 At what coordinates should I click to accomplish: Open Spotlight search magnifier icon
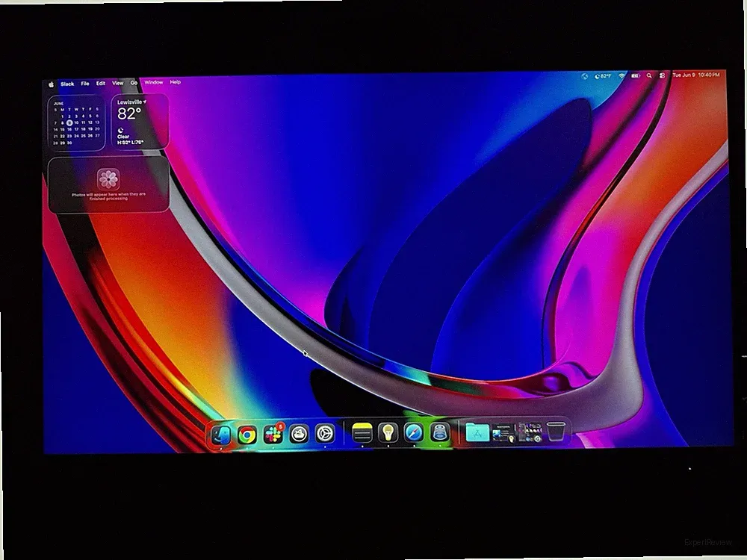click(649, 75)
